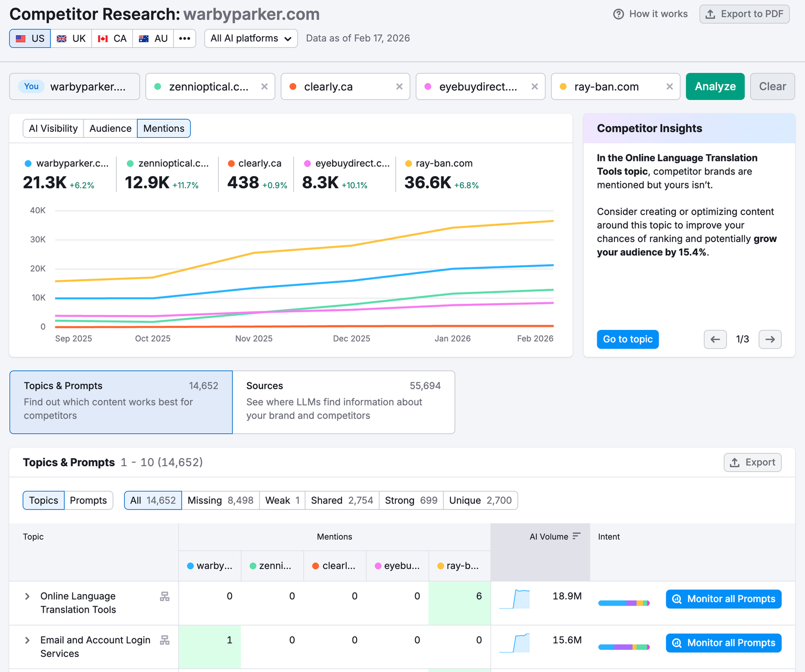
Task: Expand the Online Language Translation Tools row
Action: click(27, 597)
